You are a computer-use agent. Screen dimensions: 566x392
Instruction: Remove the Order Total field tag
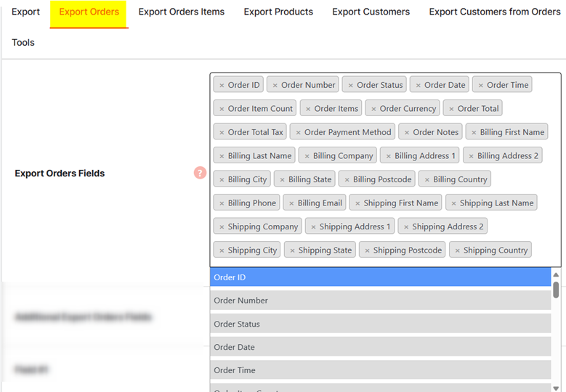[452, 109]
